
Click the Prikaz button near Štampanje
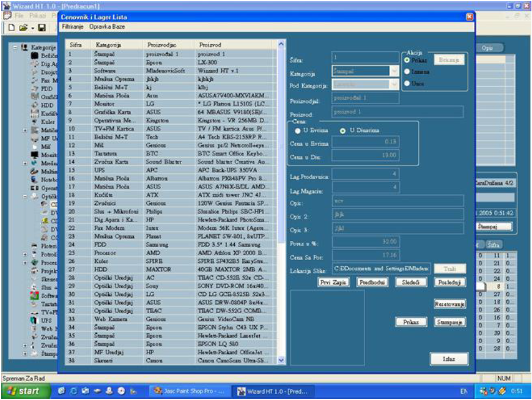(x=411, y=322)
